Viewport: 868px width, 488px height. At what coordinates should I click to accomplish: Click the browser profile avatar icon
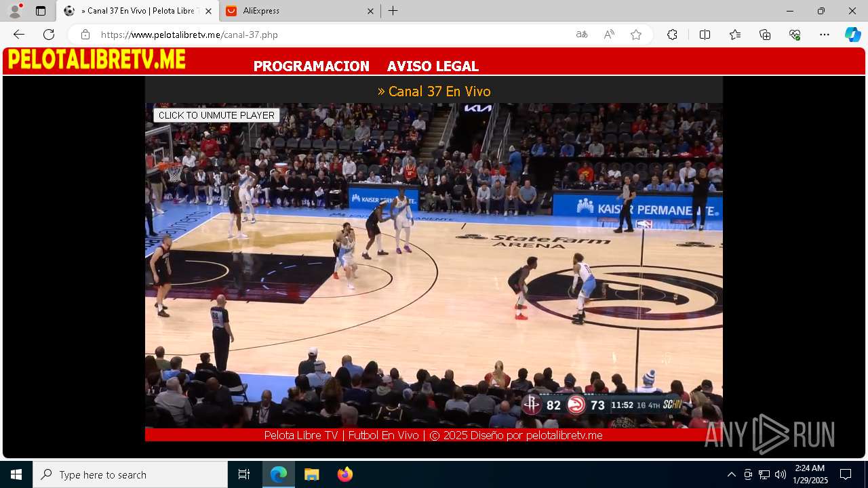coord(15,11)
